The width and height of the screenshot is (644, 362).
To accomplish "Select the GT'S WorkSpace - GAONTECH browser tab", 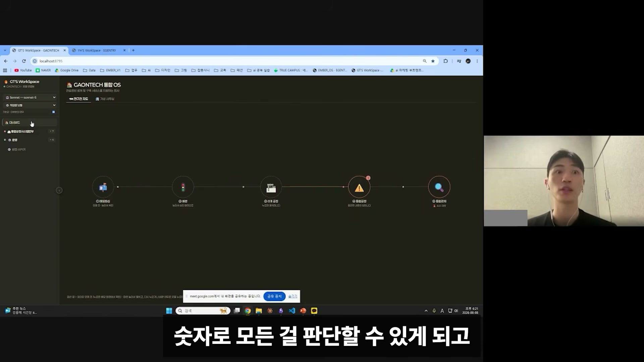I will 39,50.
